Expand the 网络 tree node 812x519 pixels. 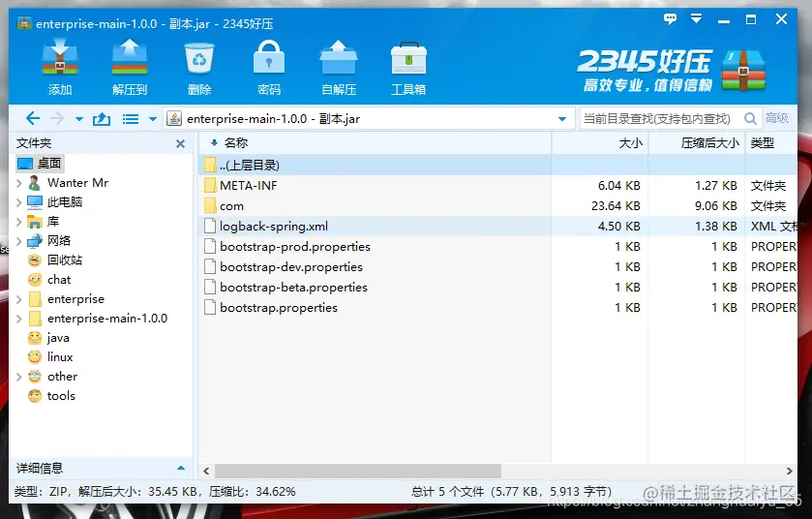click(19, 241)
